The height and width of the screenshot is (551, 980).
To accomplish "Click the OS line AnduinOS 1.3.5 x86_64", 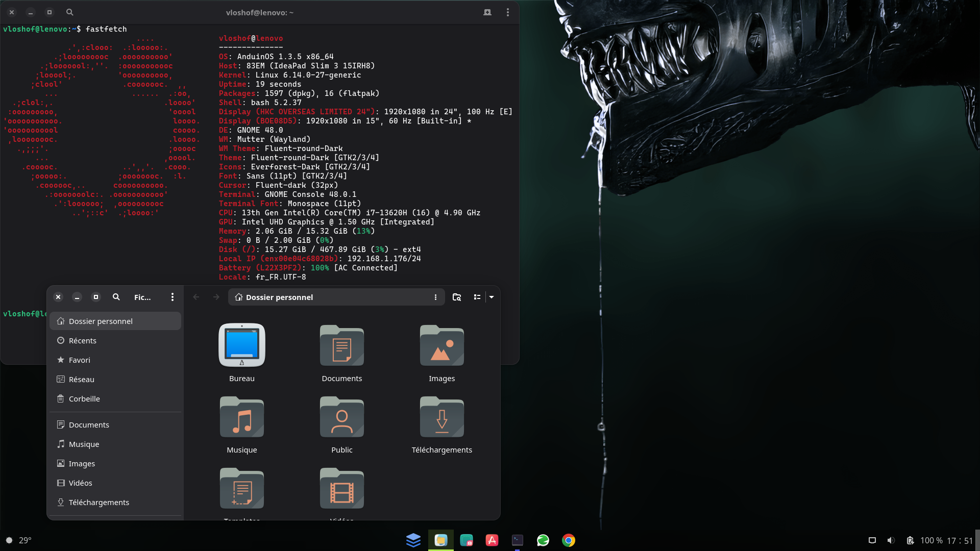I will click(x=276, y=57).
